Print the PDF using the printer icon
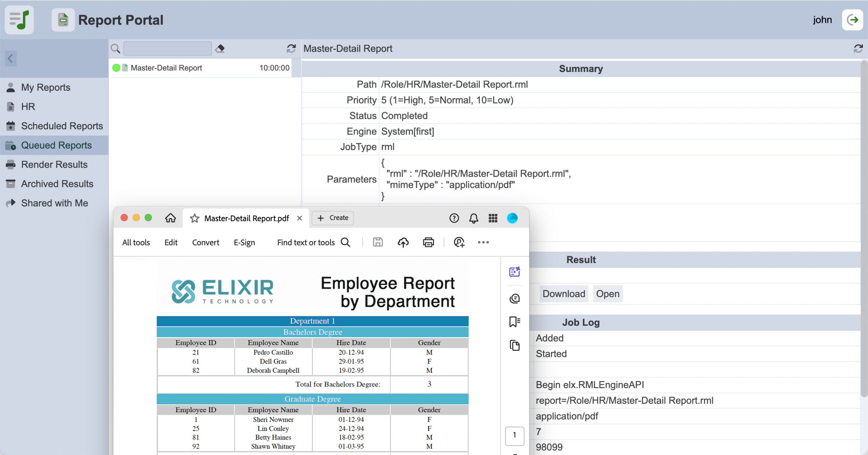 428,242
